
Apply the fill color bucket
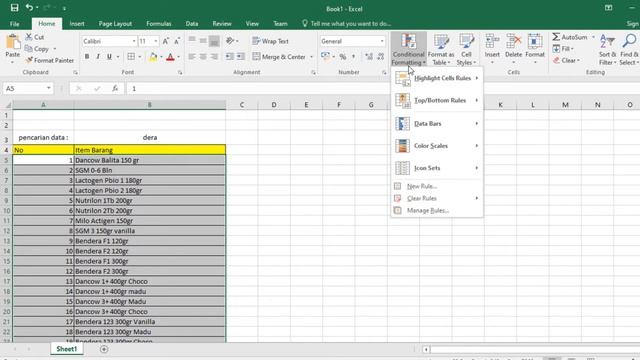[x=153, y=57]
